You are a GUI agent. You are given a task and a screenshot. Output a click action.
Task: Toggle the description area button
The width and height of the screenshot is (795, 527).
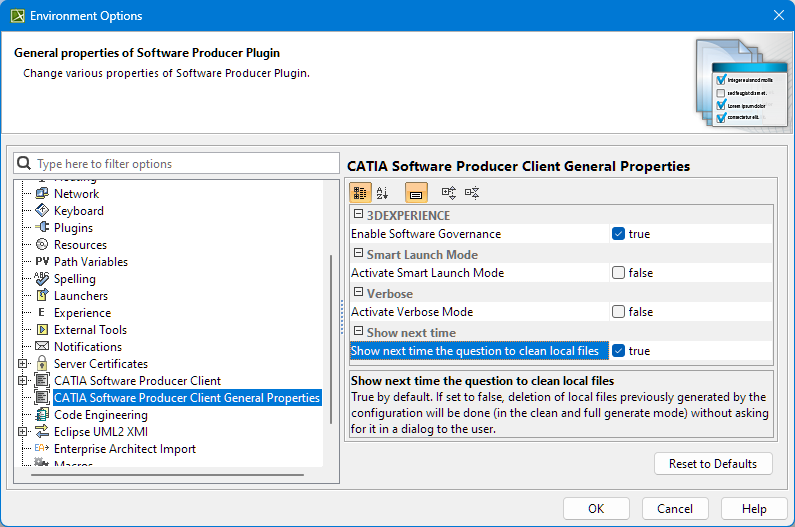[416, 192]
